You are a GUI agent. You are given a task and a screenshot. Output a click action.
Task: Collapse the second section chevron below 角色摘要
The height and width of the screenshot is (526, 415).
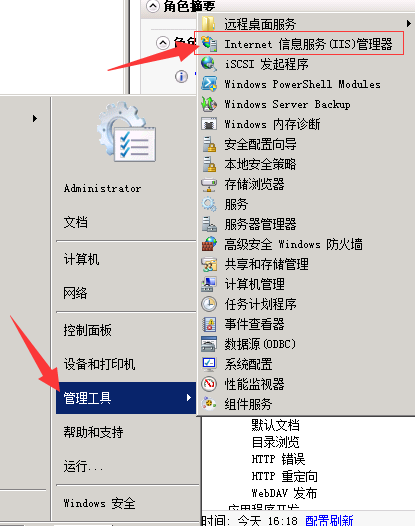[163, 43]
